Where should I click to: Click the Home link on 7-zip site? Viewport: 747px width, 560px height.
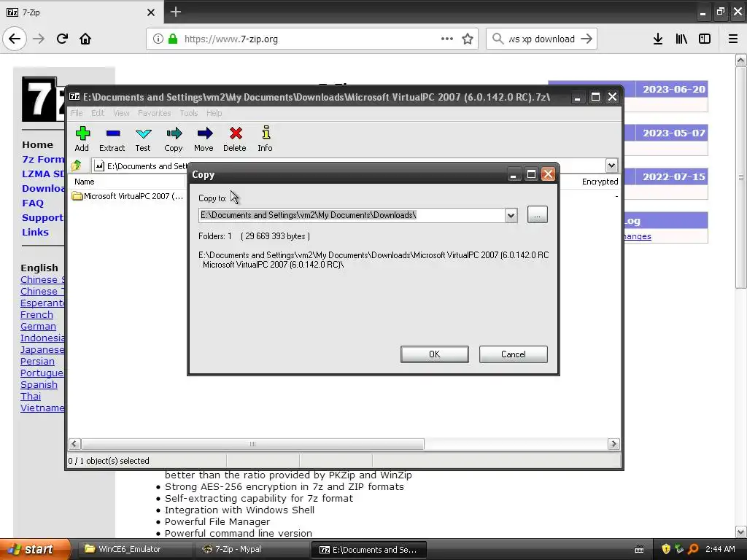tap(38, 145)
